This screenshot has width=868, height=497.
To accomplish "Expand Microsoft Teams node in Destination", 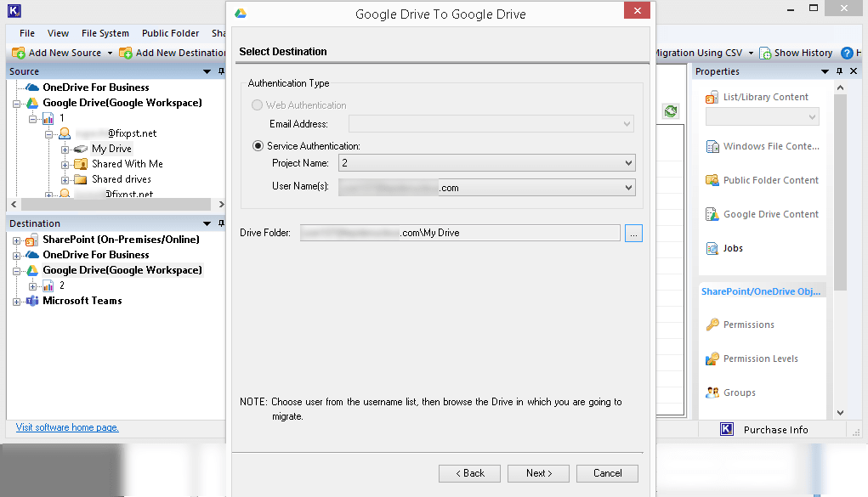I will coord(17,302).
